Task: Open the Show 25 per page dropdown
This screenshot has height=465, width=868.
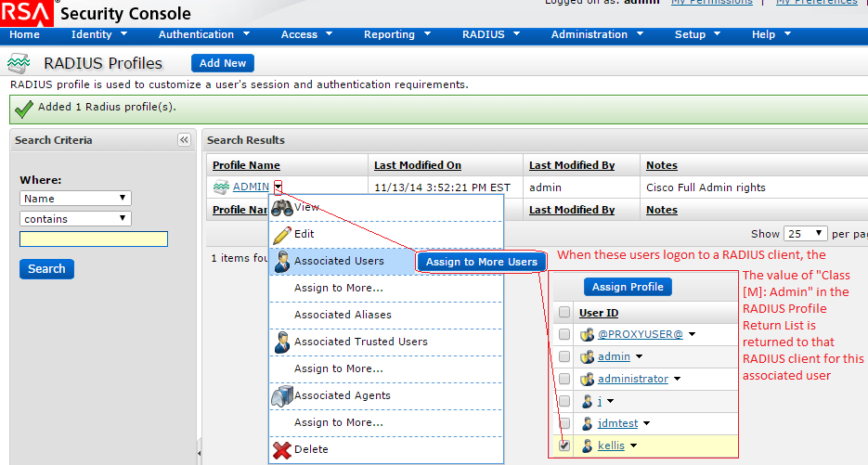Action: tap(806, 234)
